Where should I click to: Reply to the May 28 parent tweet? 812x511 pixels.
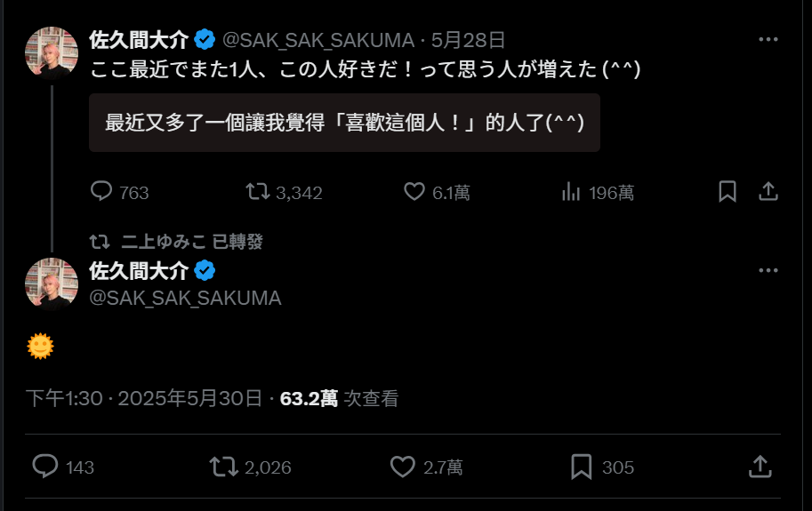[102, 192]
